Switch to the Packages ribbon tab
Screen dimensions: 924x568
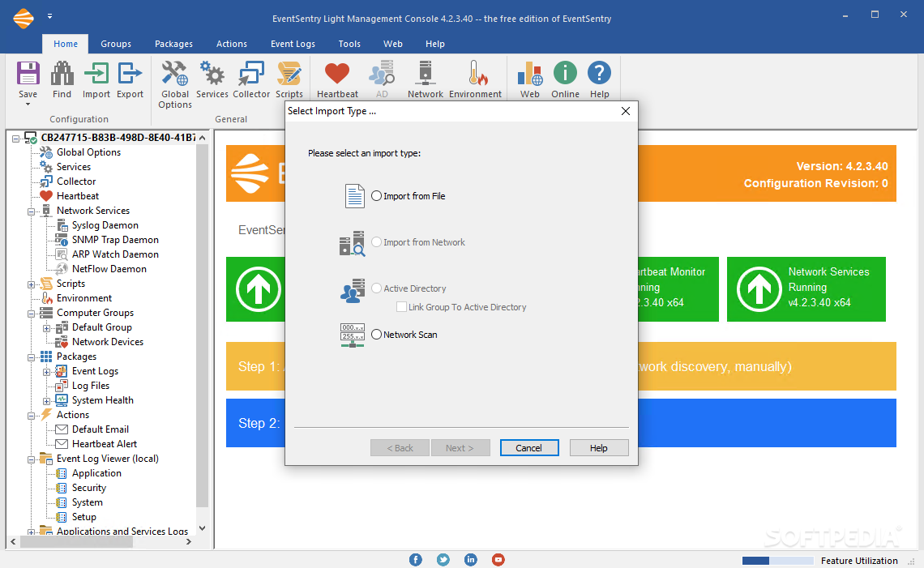tap(173, 44)
